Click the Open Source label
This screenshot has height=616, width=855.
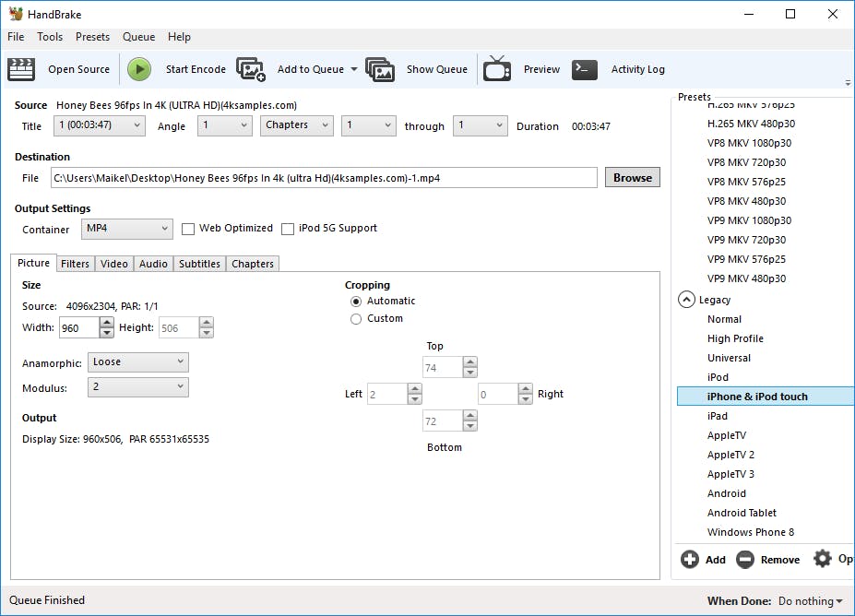click(x=78, y=69)
